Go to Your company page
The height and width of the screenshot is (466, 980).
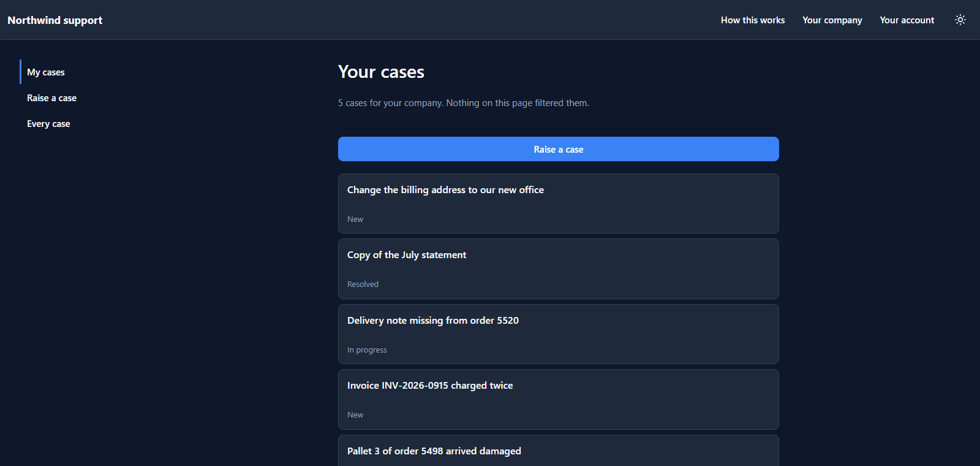[832, 20]
